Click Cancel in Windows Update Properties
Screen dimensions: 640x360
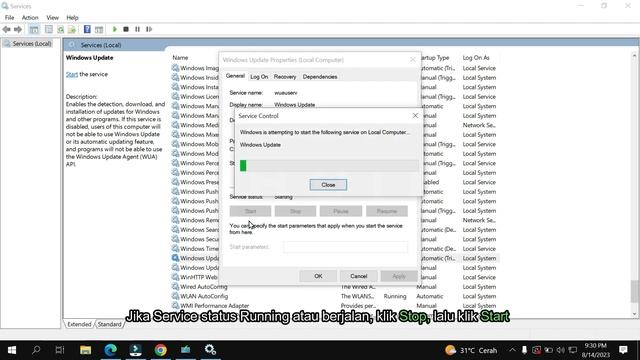(x=359, y=276)
